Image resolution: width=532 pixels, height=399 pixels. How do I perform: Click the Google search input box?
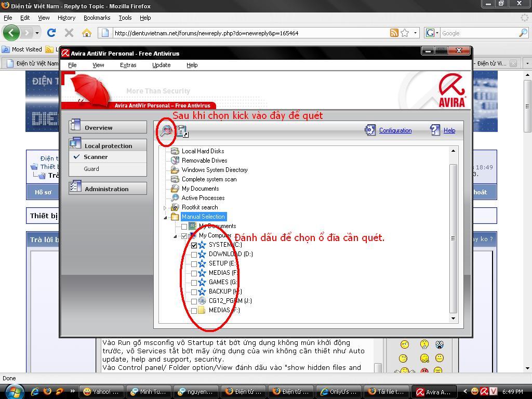tap(479, 33)
